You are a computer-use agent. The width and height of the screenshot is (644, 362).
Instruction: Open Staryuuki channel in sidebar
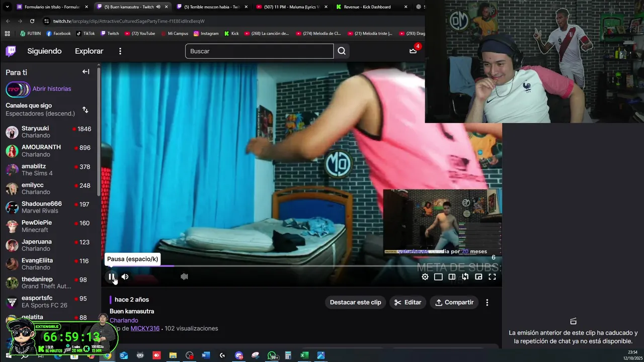[x=48, y=132]
